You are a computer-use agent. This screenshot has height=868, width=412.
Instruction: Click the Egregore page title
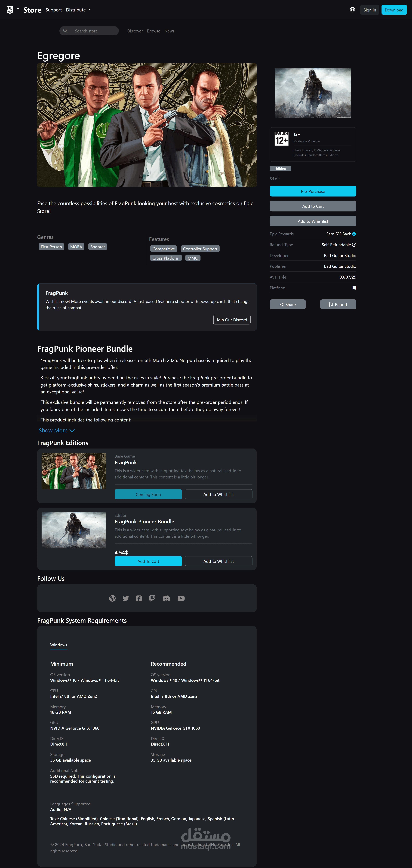(x=59, y=56)
